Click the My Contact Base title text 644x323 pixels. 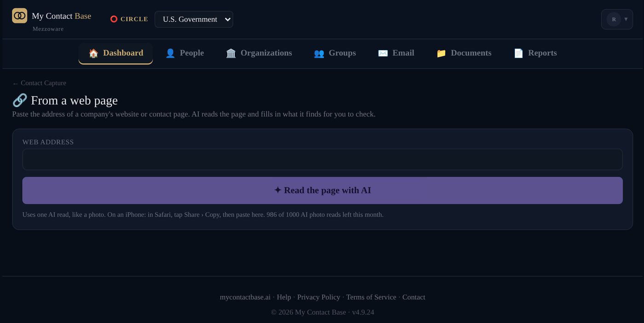[62, 16]
